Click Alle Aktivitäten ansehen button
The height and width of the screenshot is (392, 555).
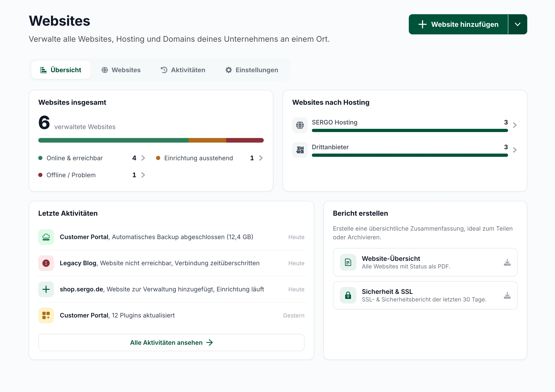pyautogui.click(x=171, y=343)
